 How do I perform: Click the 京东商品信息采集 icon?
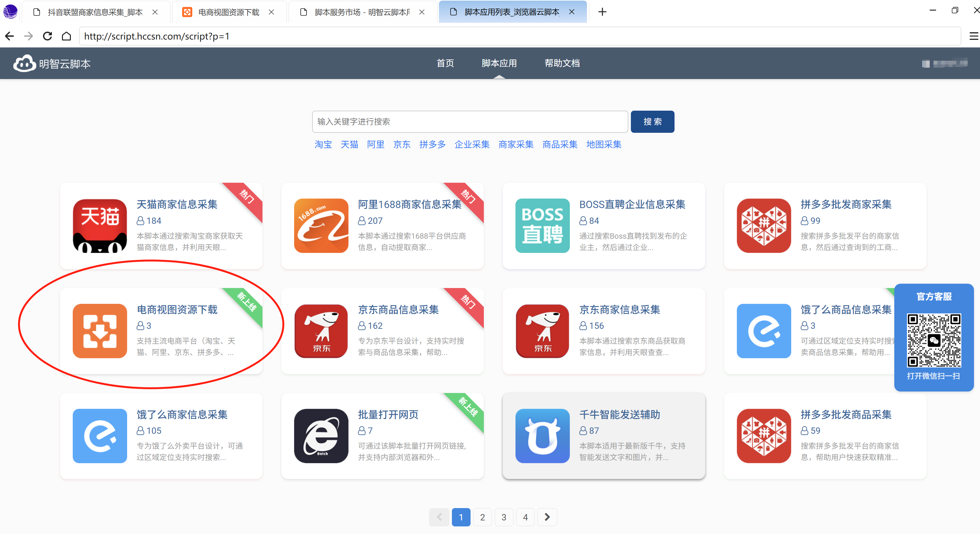pos(321,331)
